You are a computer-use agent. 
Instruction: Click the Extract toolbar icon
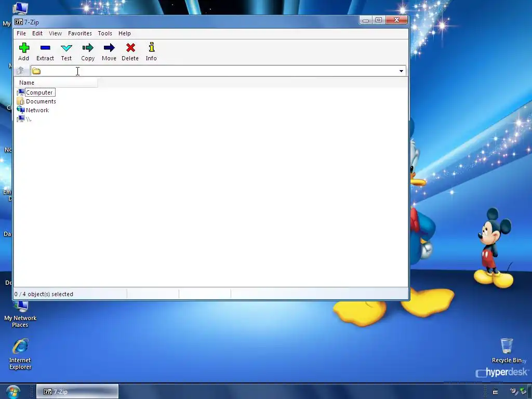pos(45,48)
